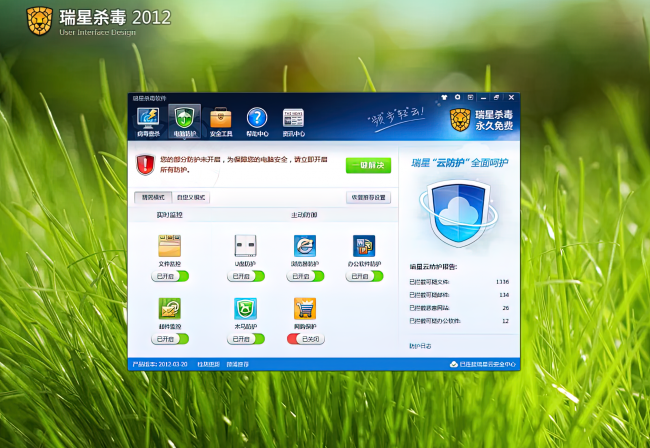Click the 瑞星“云防护”全面呵护 headline
Screen dimensions: 650x448
[x=459, y=162]
